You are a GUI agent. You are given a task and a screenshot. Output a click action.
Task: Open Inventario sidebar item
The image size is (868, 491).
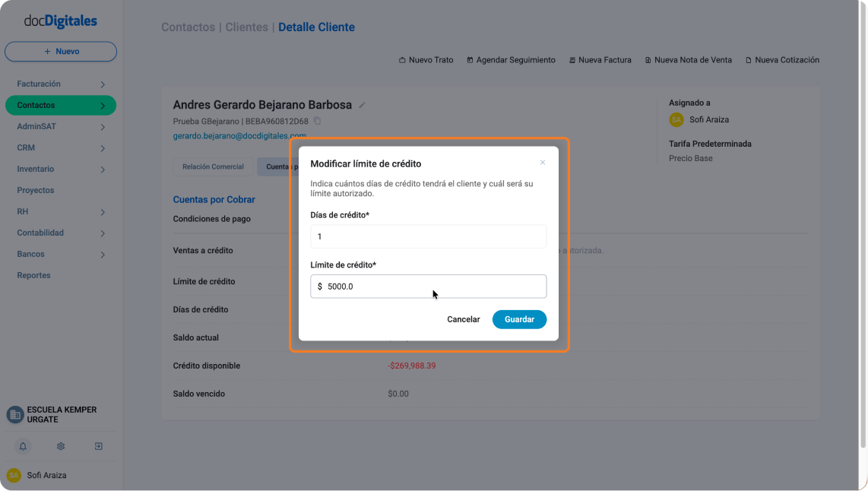36,169
